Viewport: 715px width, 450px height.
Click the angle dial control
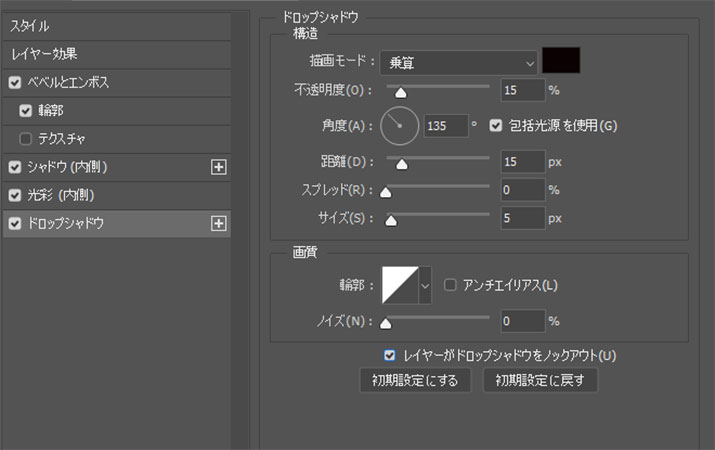399,126
